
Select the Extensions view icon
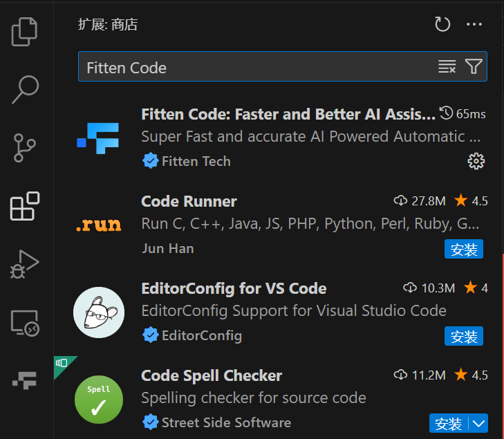point(25,206)
